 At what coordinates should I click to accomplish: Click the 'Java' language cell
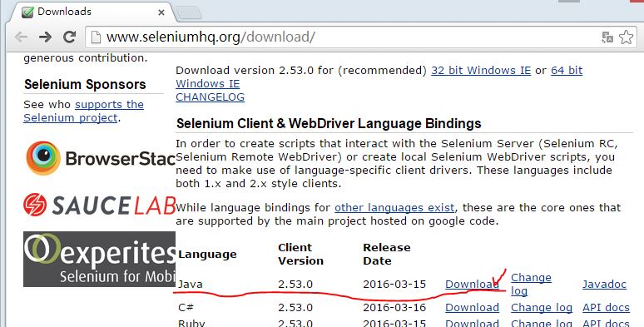tap(191, 285)
